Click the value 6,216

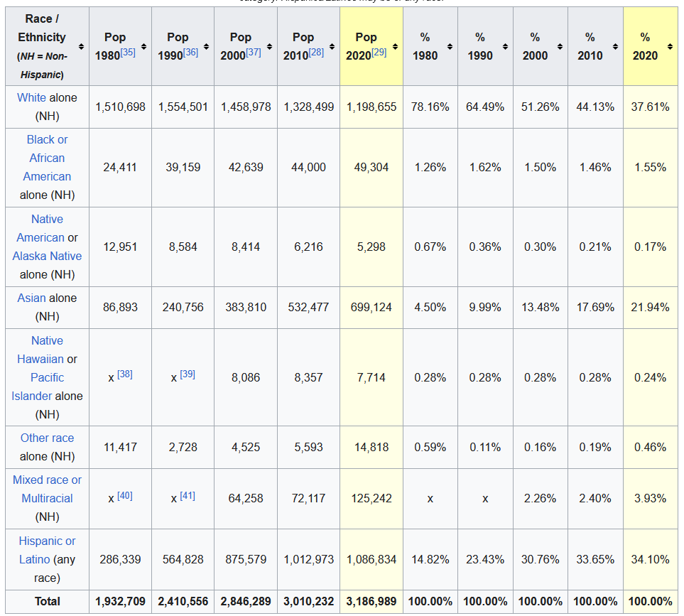click(308, 247)
